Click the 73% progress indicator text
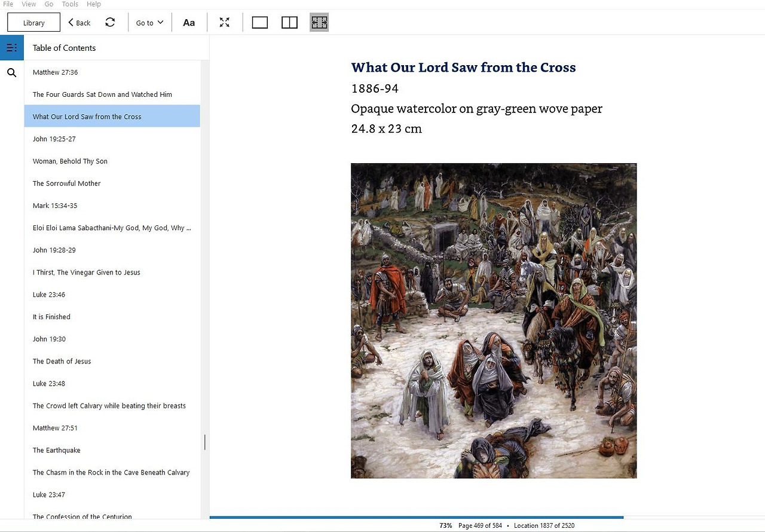This screenshot has height=532, width=765. click(x=446, y=525)
